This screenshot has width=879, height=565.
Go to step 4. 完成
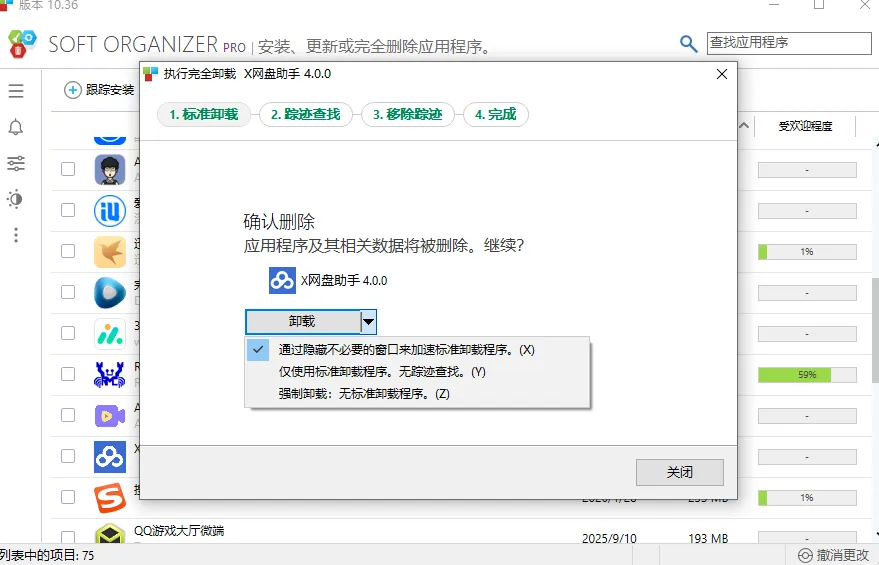496,114
